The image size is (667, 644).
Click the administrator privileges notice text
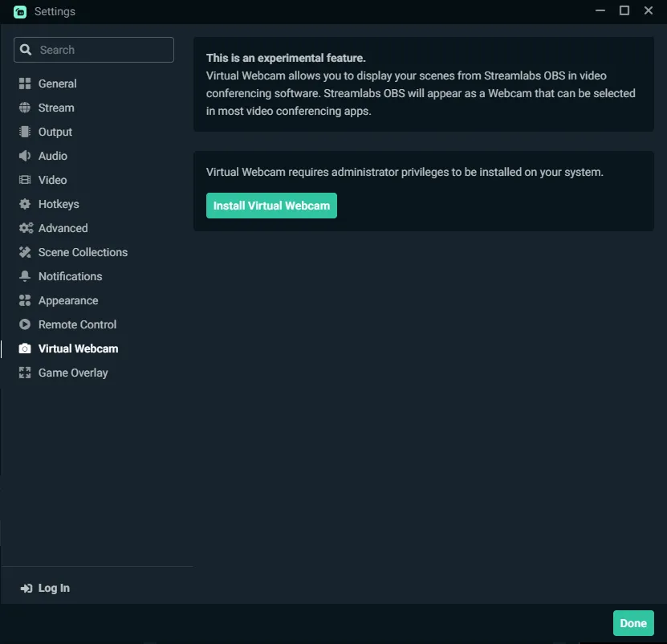[x=405, y=172]
